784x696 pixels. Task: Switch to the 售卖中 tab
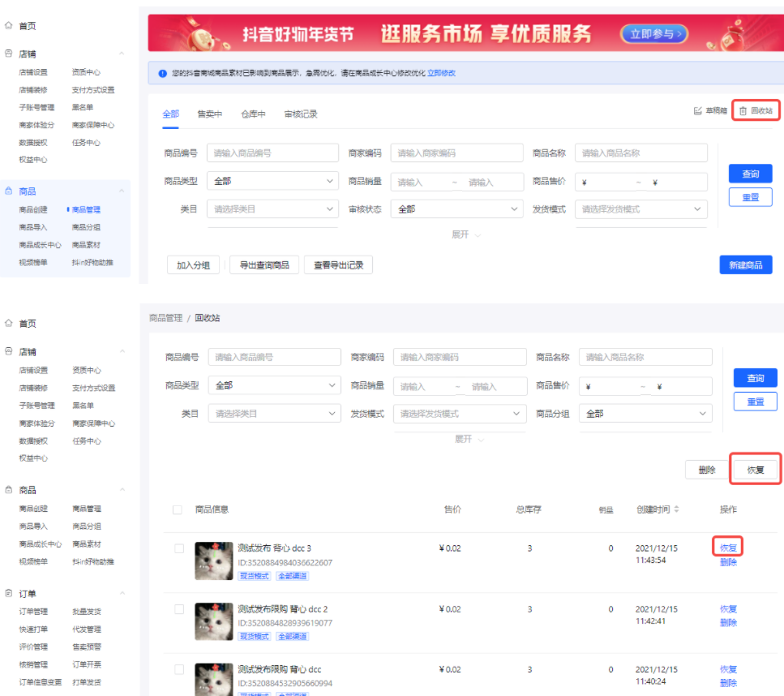(x=209, y=114)
